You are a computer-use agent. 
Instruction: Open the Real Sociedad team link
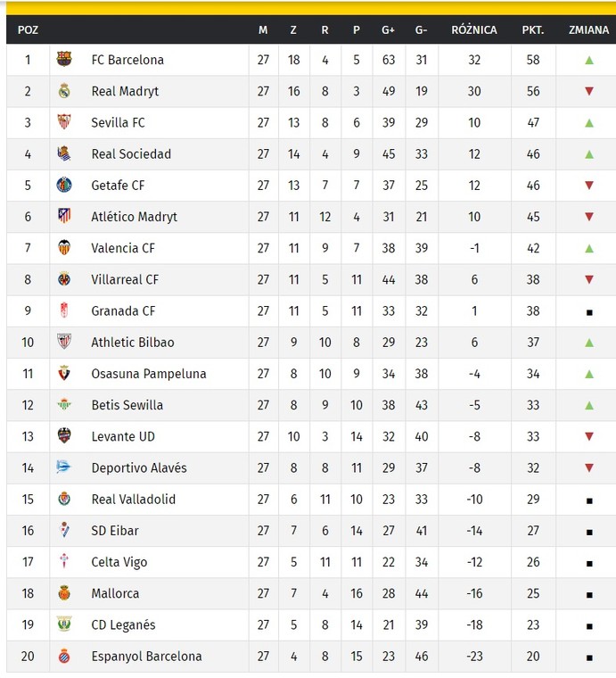click(x=131, y=154)
